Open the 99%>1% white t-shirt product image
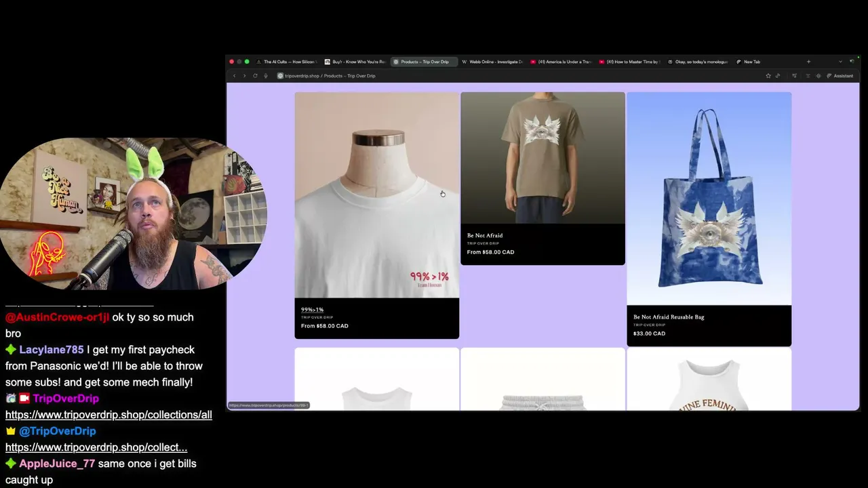868x488 pixels. pyautogui.click(x=376, y=195)
